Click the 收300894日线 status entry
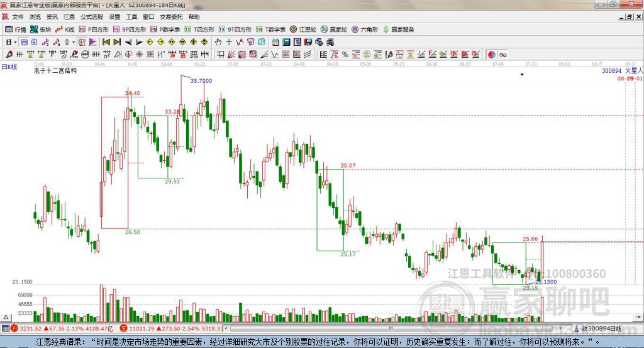The height and width of the screenshot is (348, 644). click(599, 329)
